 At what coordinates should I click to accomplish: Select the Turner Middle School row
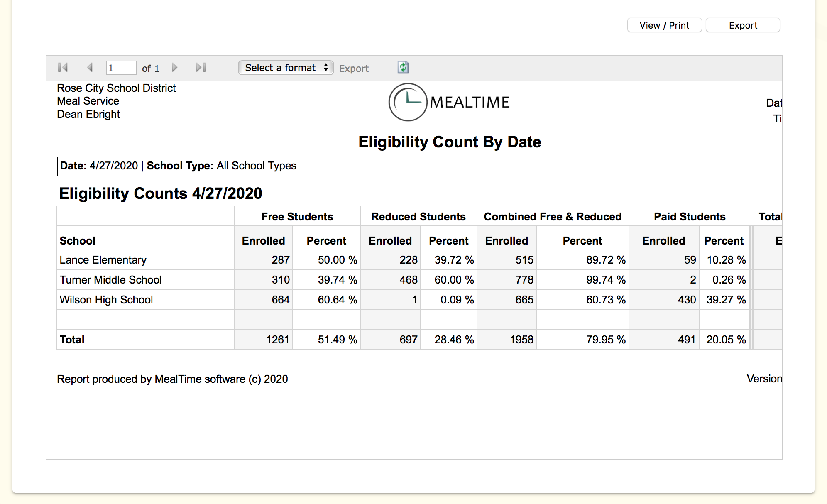(110, 280)
